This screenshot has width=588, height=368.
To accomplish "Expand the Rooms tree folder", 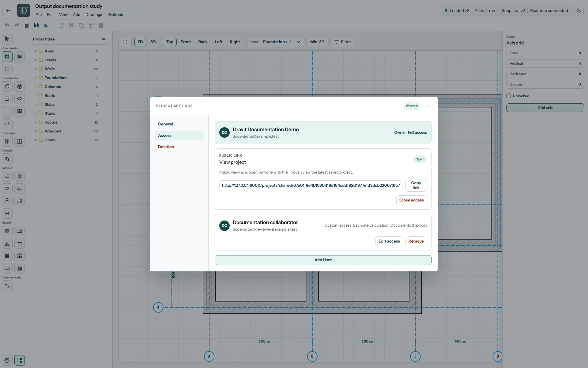I will 35,122.
